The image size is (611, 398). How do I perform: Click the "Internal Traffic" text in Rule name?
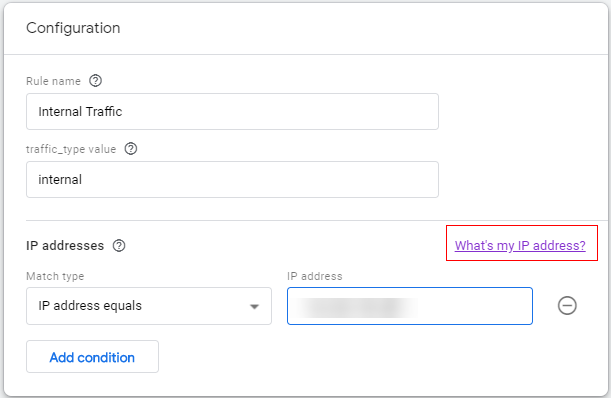[x=80, y=111]
